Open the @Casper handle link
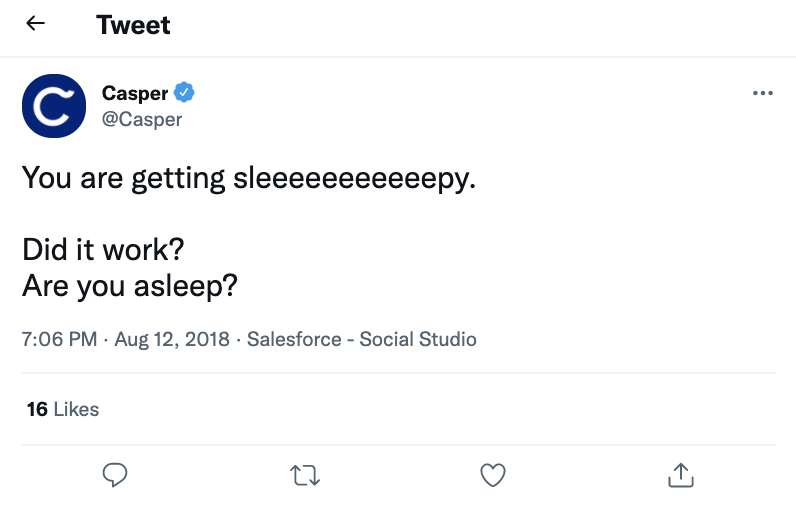This screenshot has height=506, width=796. click(x=142, y=119)
